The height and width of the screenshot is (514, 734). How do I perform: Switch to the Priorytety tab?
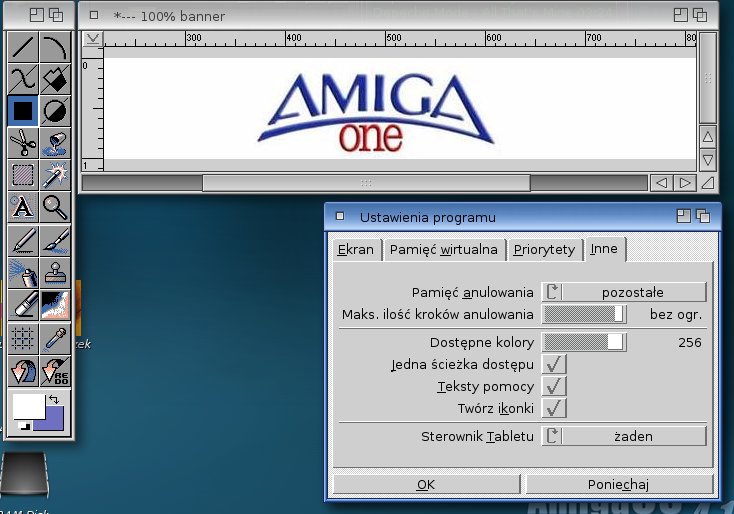click(544, 250)
